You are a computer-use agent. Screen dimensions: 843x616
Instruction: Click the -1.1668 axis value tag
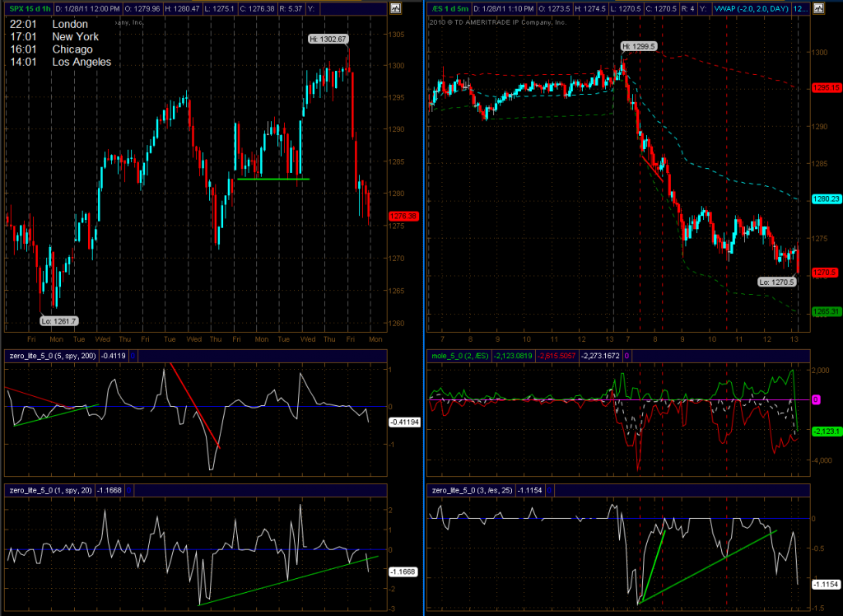tap(403, 572)
